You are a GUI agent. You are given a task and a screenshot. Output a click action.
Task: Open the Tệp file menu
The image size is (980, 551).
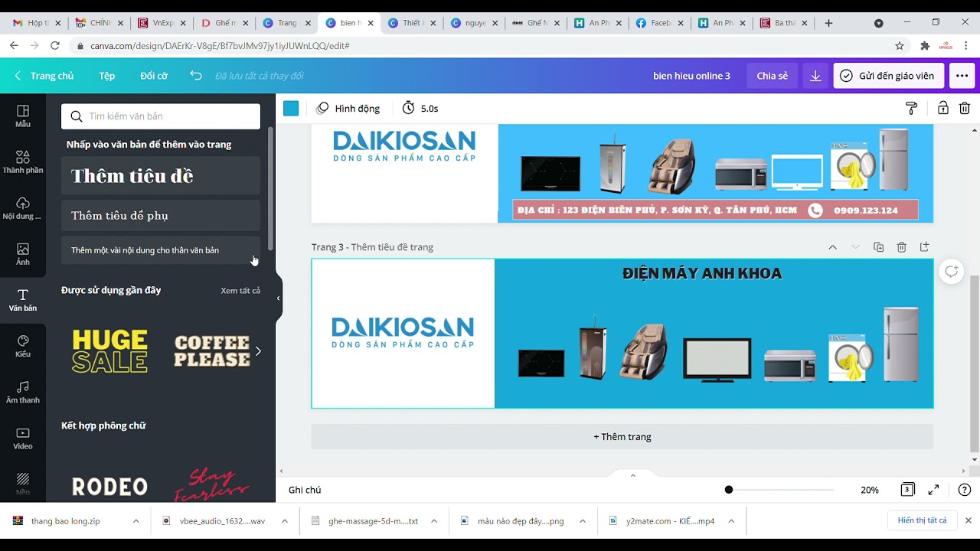tap(106, 76)
